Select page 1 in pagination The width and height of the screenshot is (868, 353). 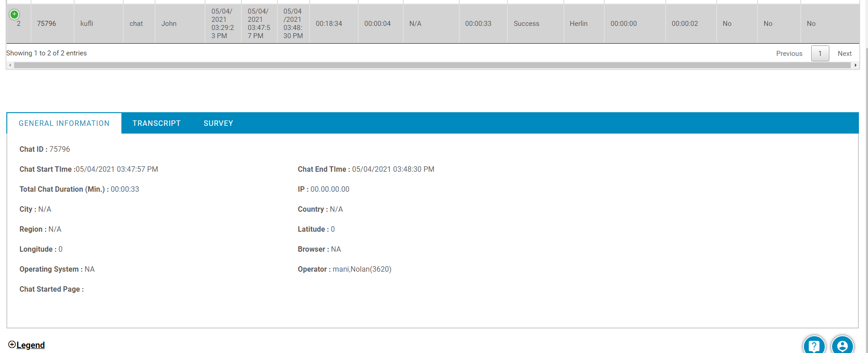coord(820,54)
